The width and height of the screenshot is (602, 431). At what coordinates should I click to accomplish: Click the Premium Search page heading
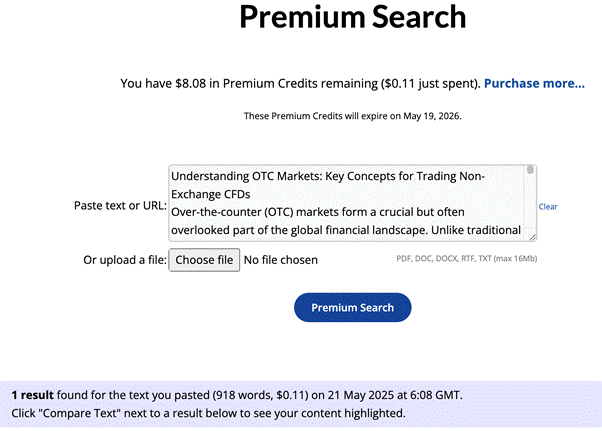353,18
